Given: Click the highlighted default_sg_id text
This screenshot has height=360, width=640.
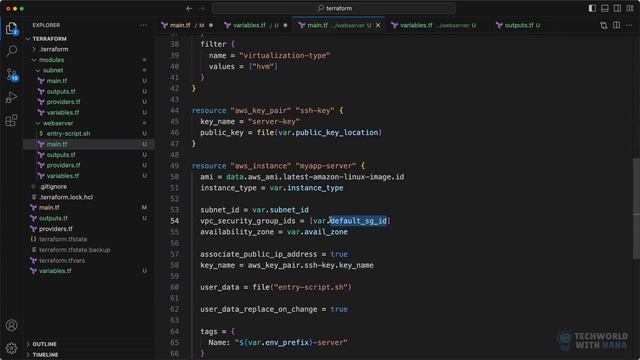Looking at the screenshot, I should coord(358,221).
